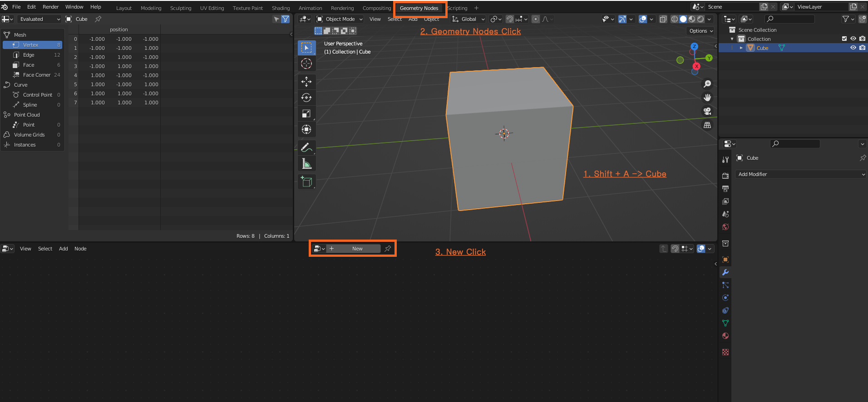868x402 pixels.
Task: Click the outliner New Collection icon
Action: coord(862,19)
